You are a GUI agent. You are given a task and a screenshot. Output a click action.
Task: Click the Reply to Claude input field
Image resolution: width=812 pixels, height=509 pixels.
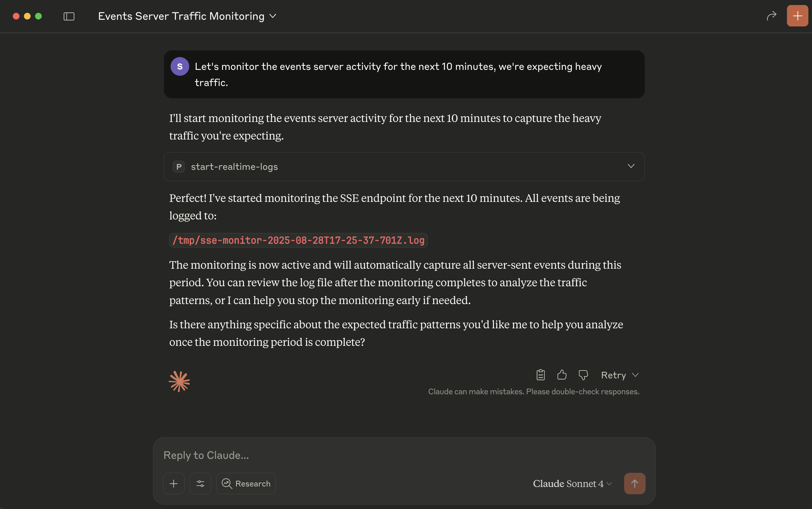[x=404, y=455]
